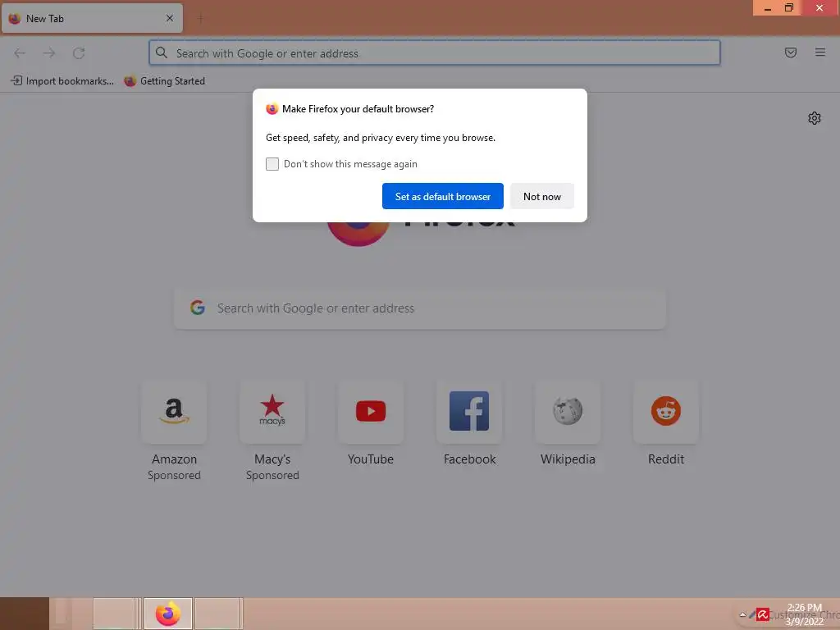Select the New Tab tab

(x=92, y=18)
